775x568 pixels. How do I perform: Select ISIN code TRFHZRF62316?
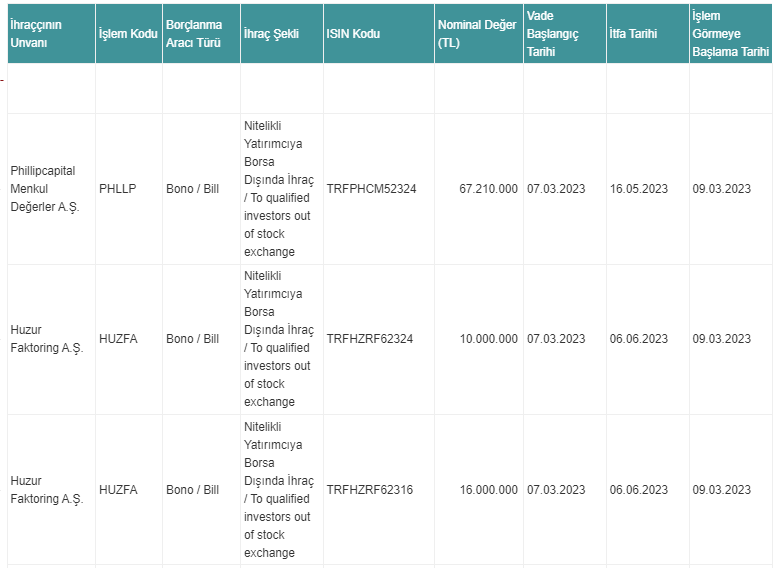[x=369, y=490]
